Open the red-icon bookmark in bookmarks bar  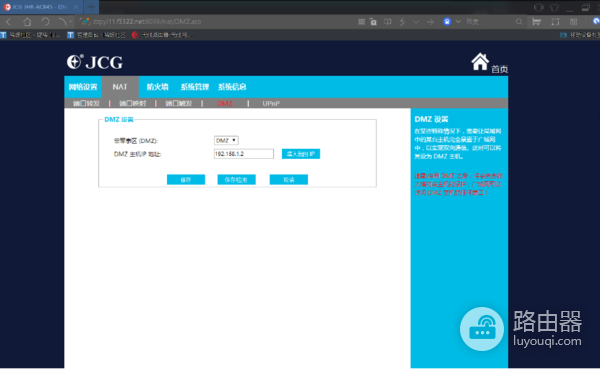tap(161, 35)
